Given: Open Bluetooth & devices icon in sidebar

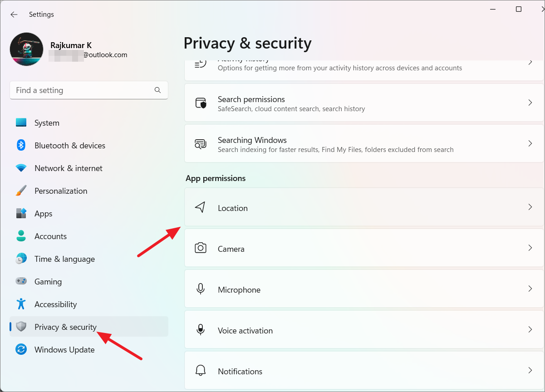Looking at the screenshot, I should tap(21, 145).
